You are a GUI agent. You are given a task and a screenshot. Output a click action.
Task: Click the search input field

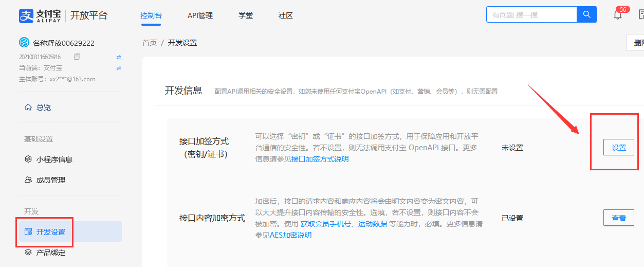tap(531, 15)
